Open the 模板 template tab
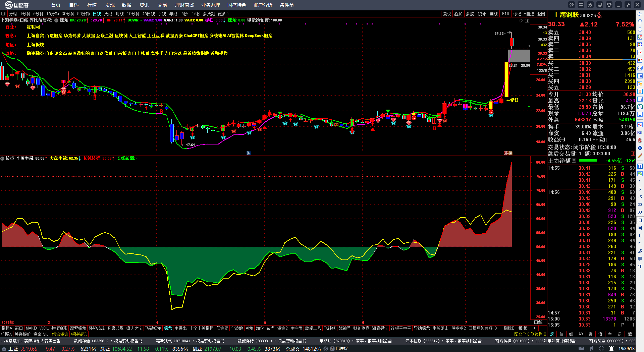This screenshot has width=644, height=352. (523, 328)
